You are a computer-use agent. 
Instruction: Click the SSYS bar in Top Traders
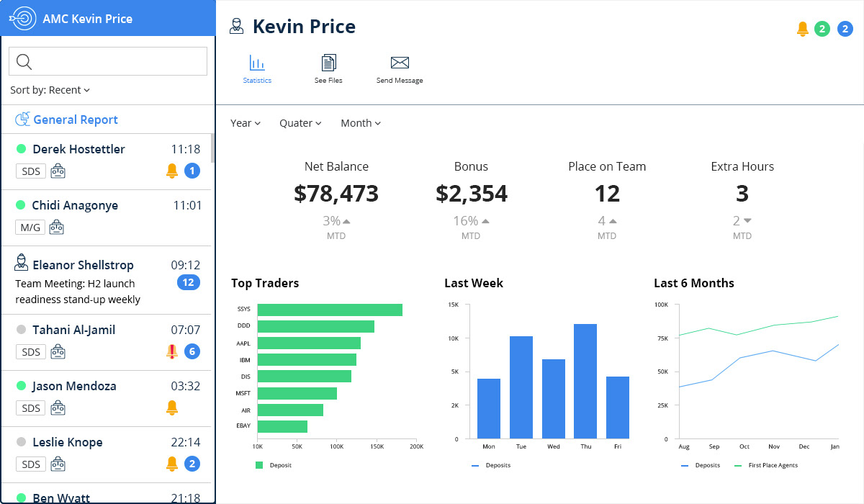click(329, 310)
